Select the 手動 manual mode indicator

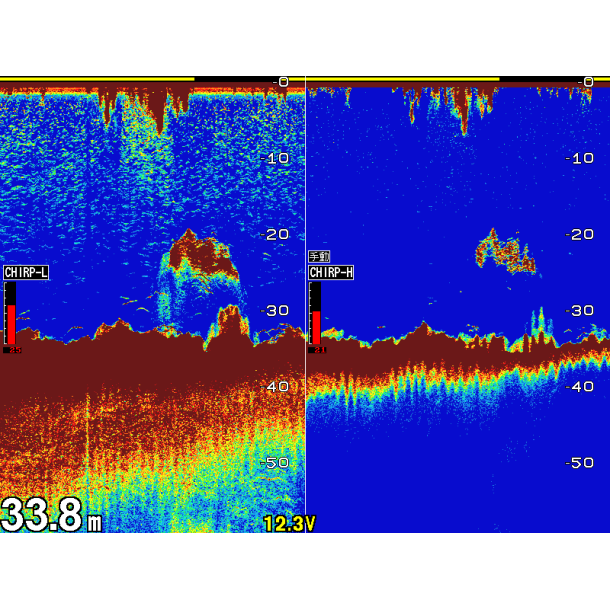point(318,258)
